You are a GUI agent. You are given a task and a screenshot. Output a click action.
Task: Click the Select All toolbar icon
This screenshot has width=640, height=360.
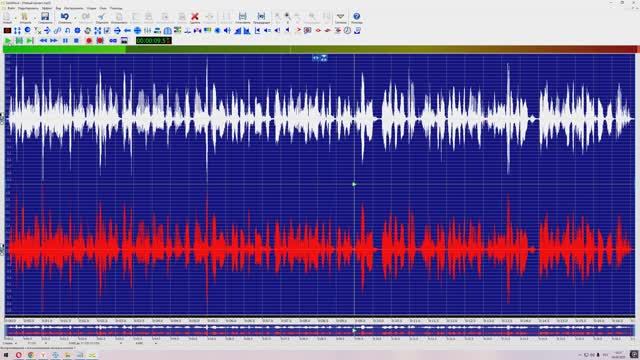pos(261,17)
